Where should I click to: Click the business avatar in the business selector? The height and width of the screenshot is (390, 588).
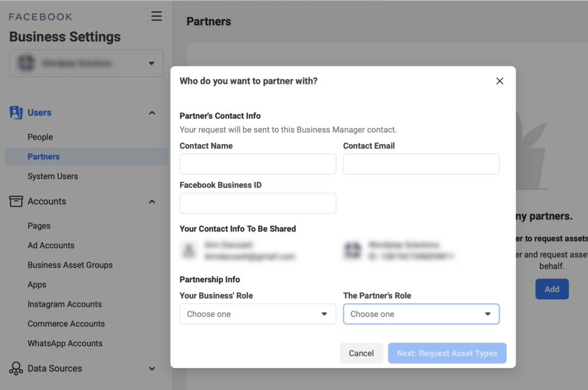[26, 63]
